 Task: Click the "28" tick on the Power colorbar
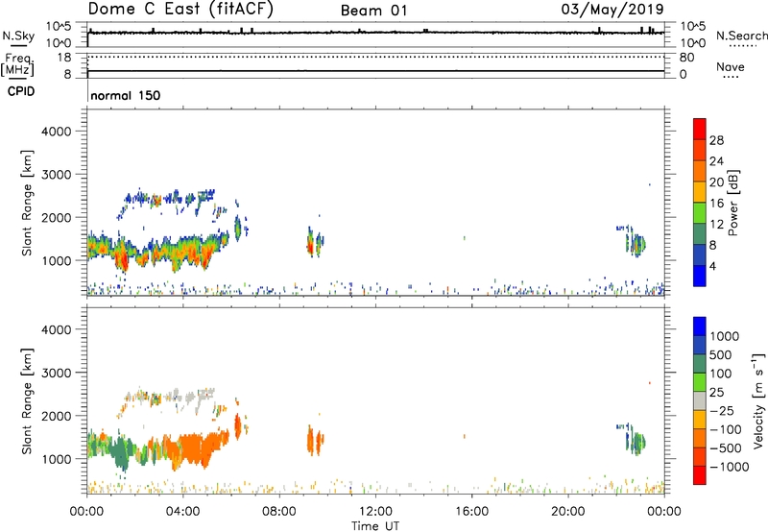point(716,140)
